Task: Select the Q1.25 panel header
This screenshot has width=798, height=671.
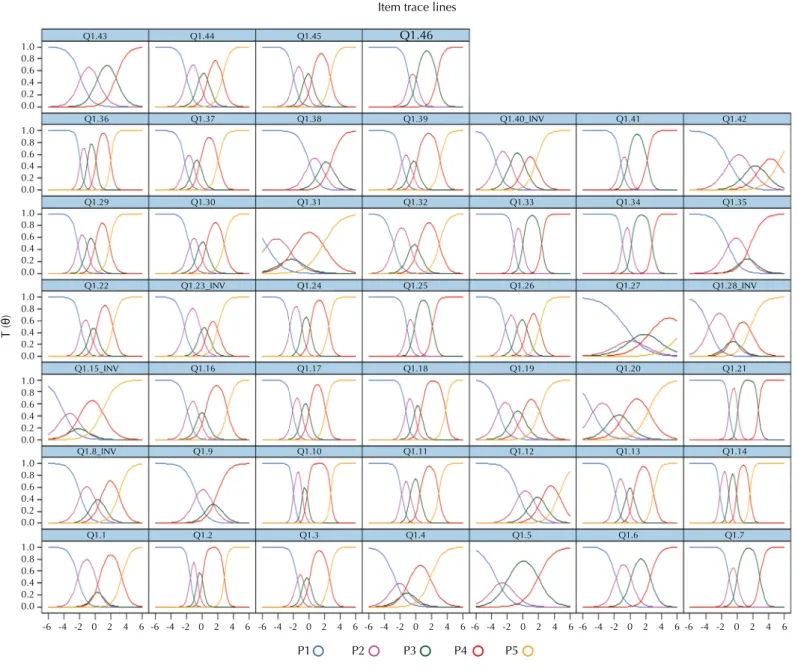Action: 416,286
